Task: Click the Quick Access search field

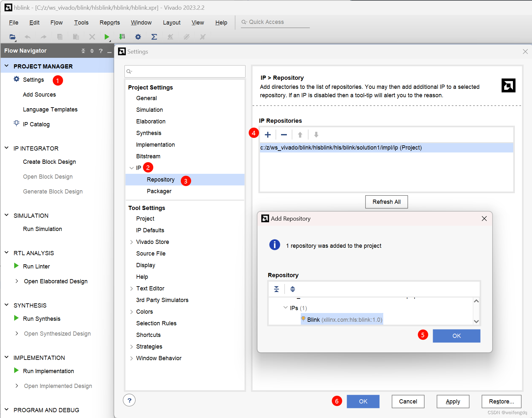Action: pos(275,22)
